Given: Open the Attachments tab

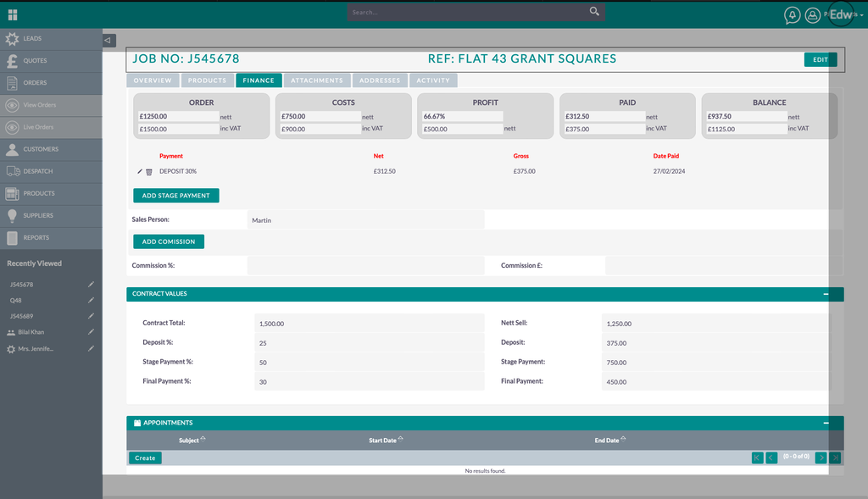Looking at the screenshot, I should point(316,80).
